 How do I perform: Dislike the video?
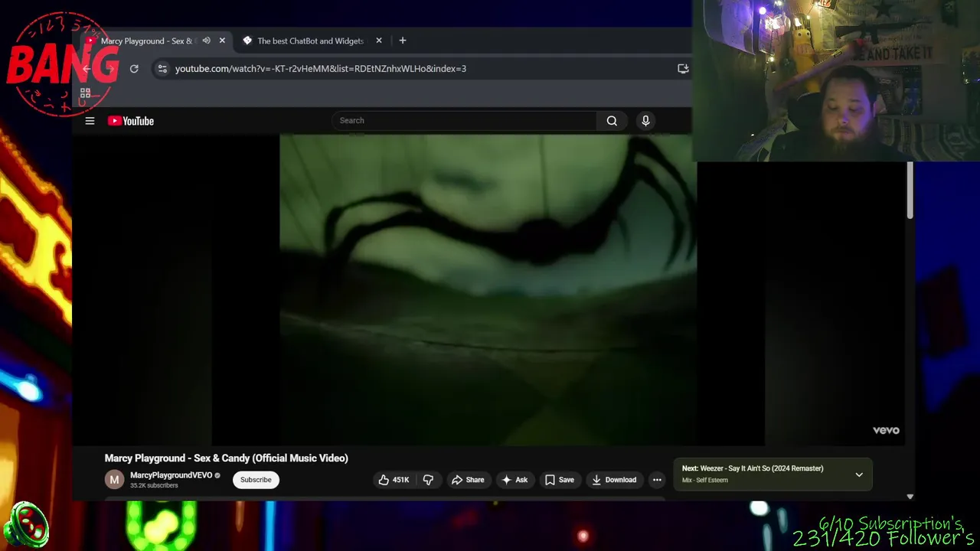(428, 480)
